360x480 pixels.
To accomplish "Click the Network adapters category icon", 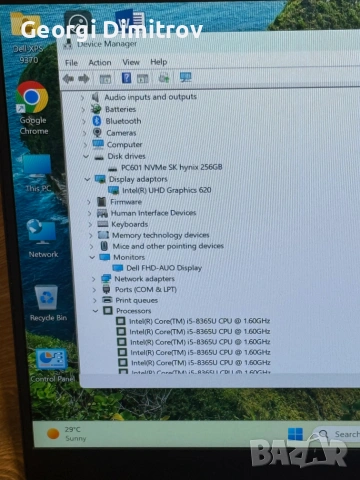I will pos(106,278).
